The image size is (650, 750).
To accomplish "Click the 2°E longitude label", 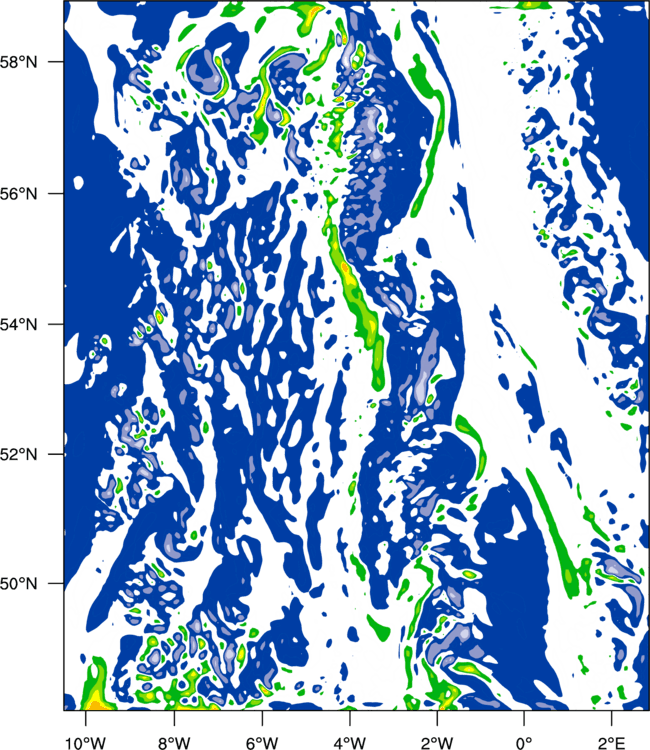I will (612, 743).
